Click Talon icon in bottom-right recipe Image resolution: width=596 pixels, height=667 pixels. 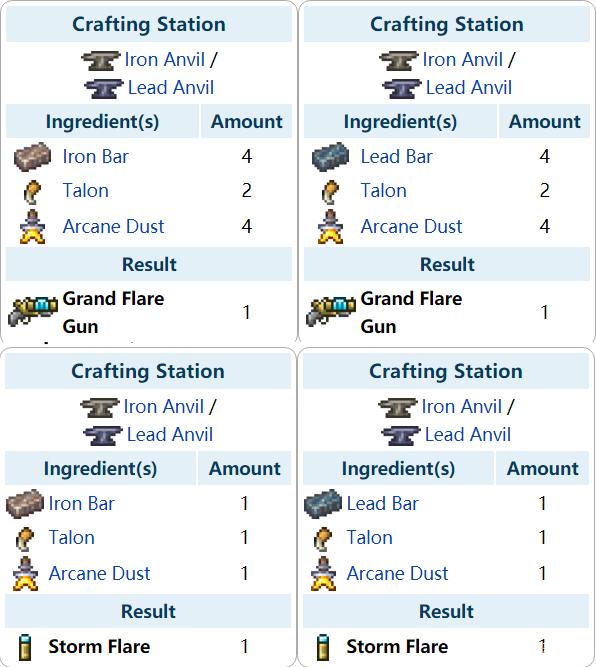pyautogui.click(x=322, y=539)
